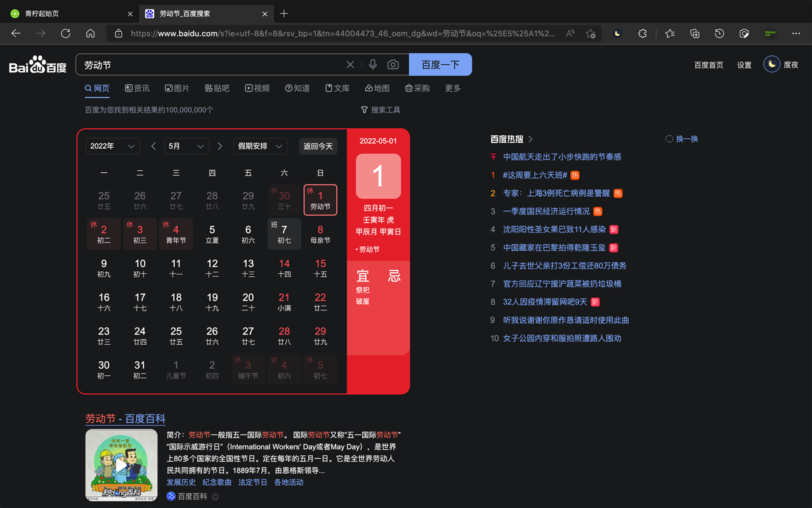
Task: Clear the search box with X icon
Action: pos(350,65)
